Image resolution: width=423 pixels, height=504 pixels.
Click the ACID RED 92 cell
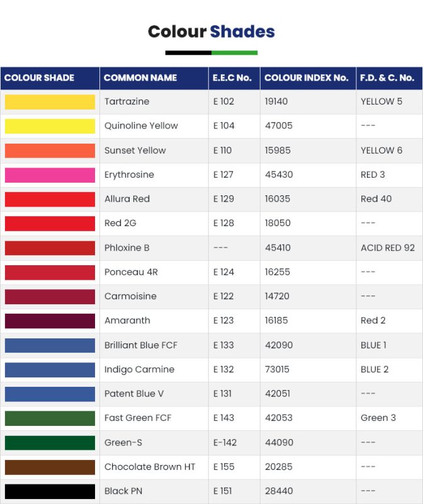click(387, 248)
